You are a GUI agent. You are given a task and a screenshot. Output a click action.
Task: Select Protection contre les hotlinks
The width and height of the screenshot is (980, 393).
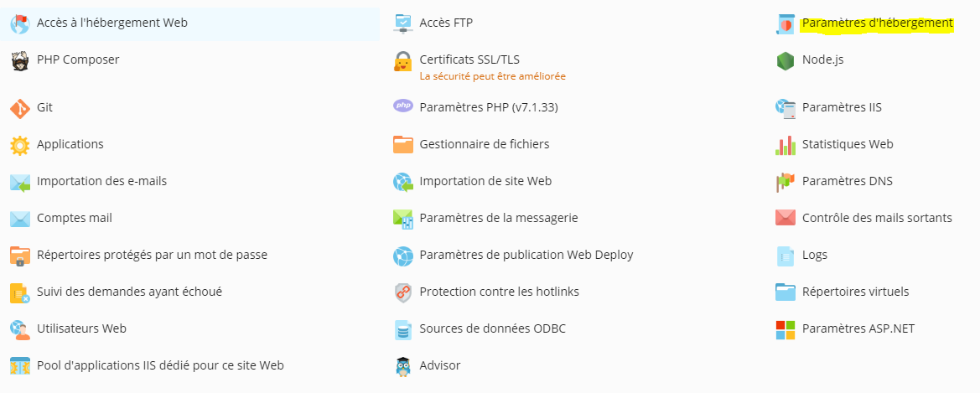(500, 292)
